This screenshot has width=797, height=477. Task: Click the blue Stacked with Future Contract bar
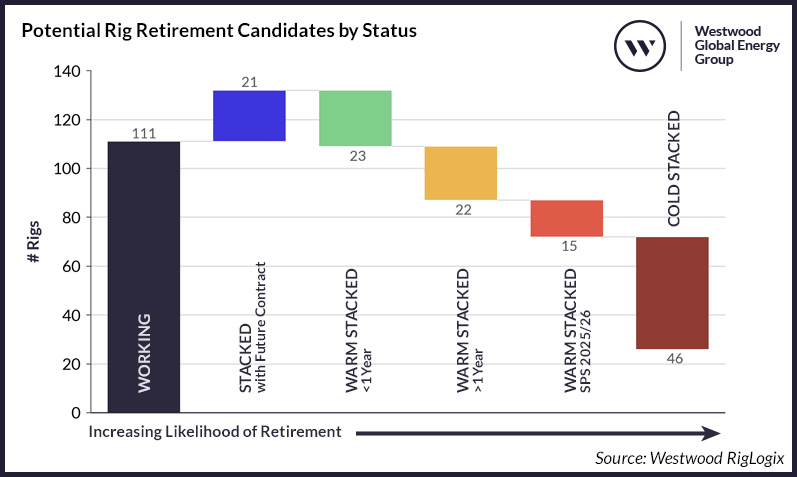249,116
